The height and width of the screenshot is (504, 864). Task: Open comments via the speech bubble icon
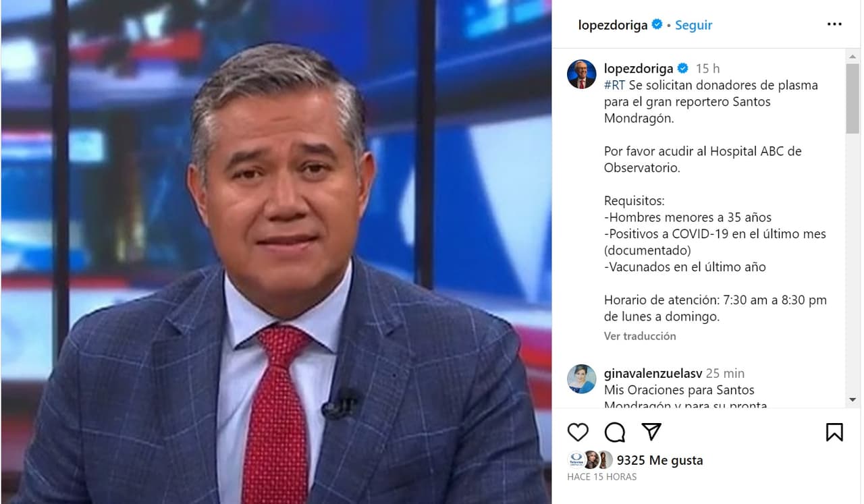pos(614,432)
